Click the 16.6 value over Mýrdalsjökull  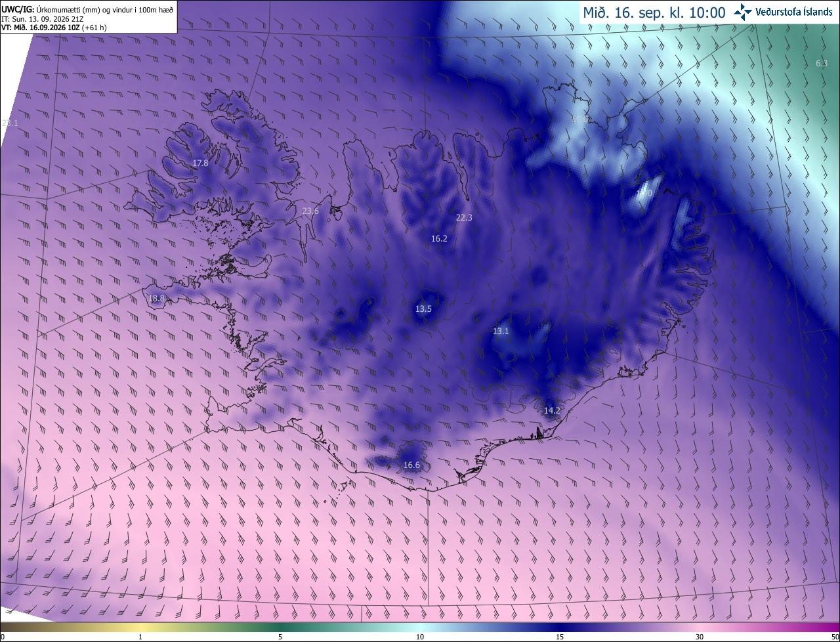coord(411,465)
